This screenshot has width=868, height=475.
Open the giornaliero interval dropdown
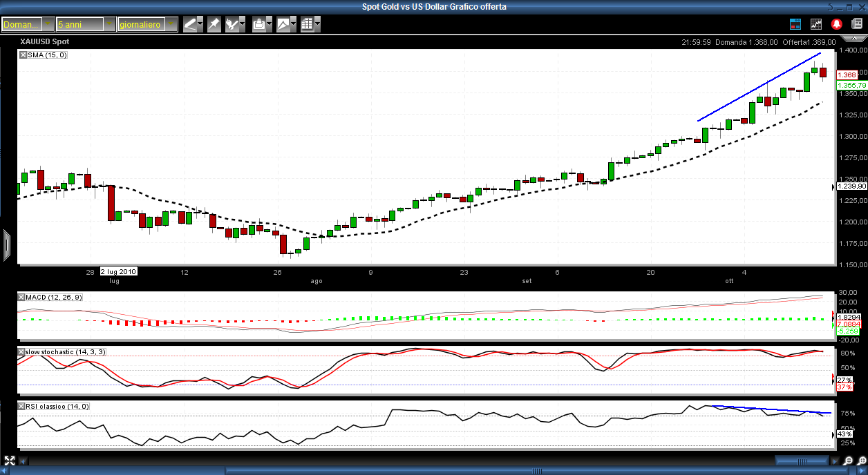(171, 24)
